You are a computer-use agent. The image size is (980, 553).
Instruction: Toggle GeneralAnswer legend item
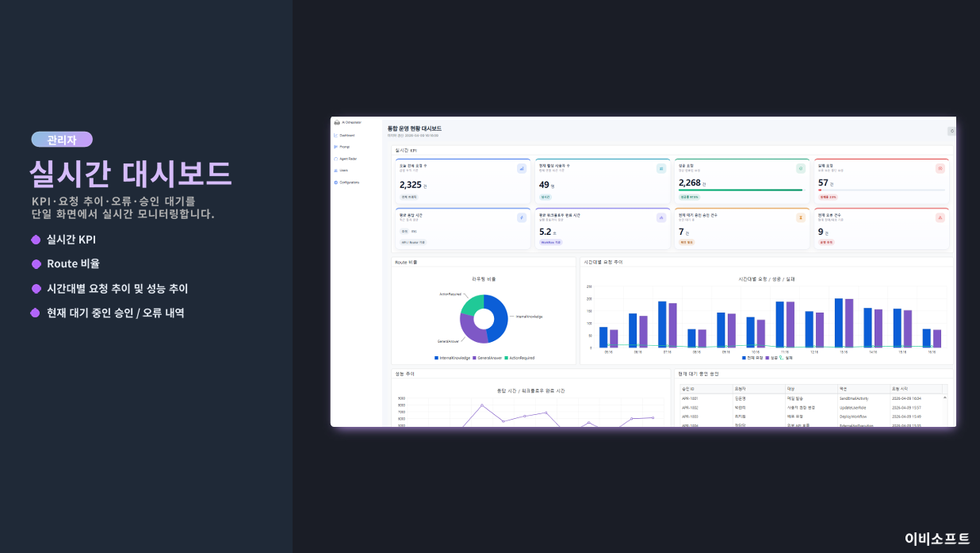[x=490, y=358]
